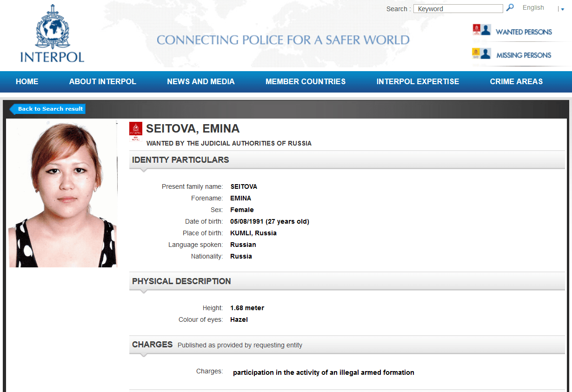The width and height of the screenshot is (572, 392).
Task: Click the back arrow on Back to Search result
Action: (13, 109)
